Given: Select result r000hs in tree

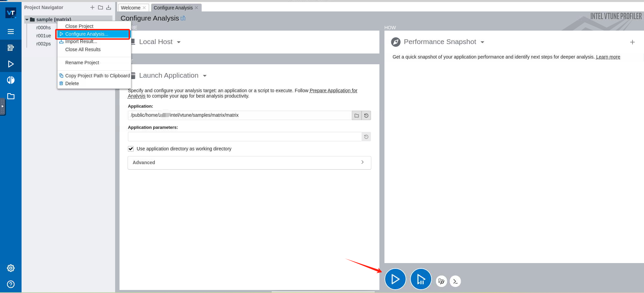Looking at the screenshot, I should [x=43, y=28].
